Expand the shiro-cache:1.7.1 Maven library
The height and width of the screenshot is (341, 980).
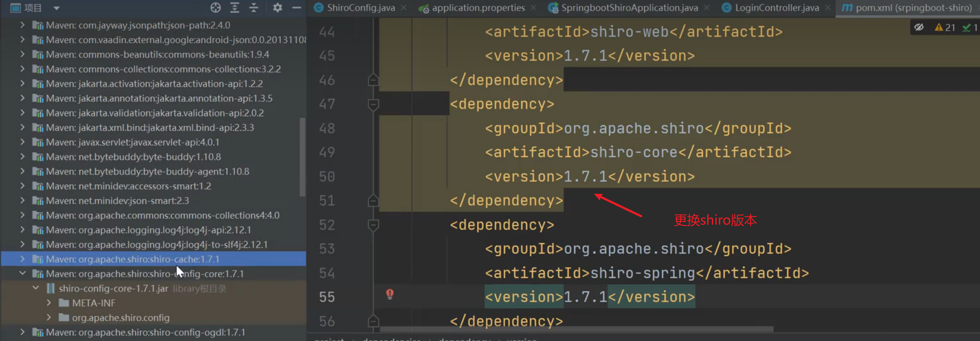(22, 259)
